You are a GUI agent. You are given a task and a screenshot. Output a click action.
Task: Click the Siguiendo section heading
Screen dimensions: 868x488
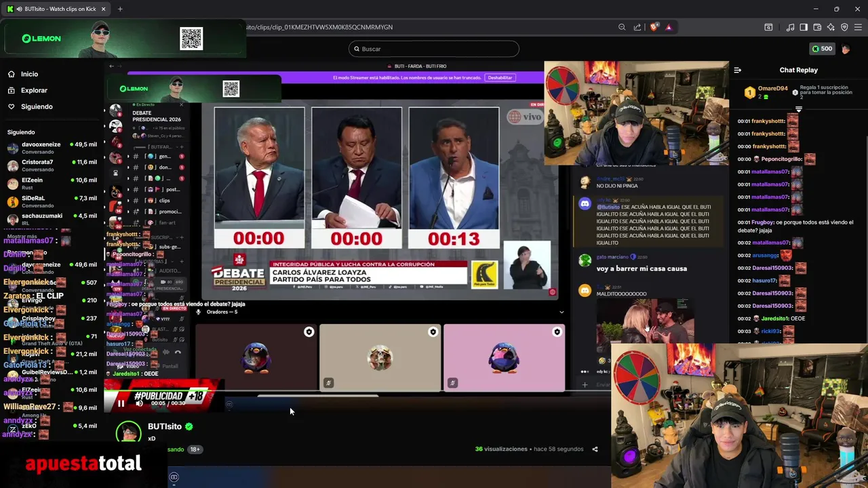point(21,132)
